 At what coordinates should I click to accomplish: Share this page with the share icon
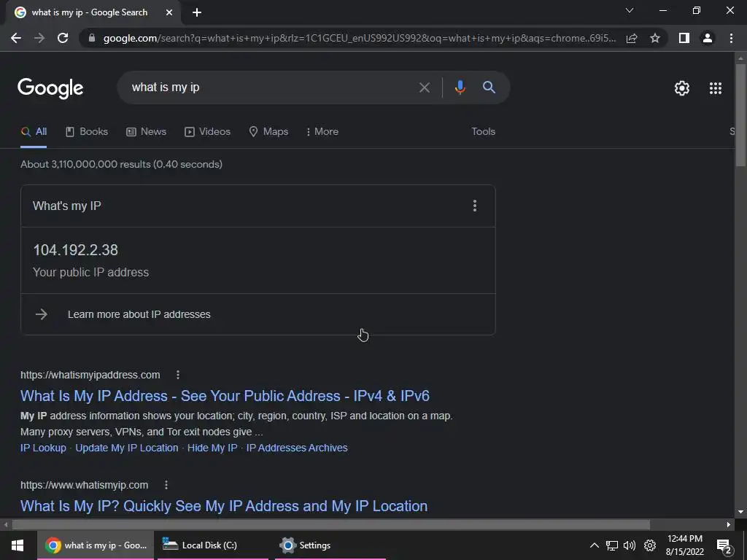(x=632, y=38)
